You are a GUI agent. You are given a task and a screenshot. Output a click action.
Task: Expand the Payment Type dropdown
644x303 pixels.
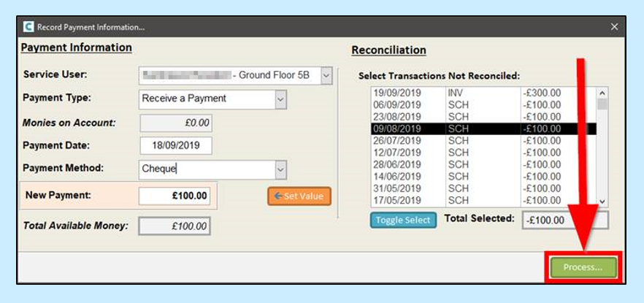[x=281, y=99]
